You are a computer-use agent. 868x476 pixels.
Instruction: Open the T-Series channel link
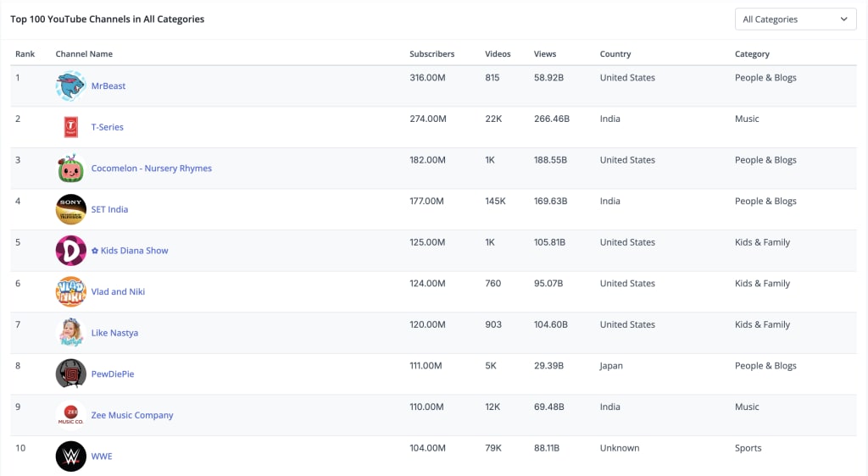click(108, 126)
